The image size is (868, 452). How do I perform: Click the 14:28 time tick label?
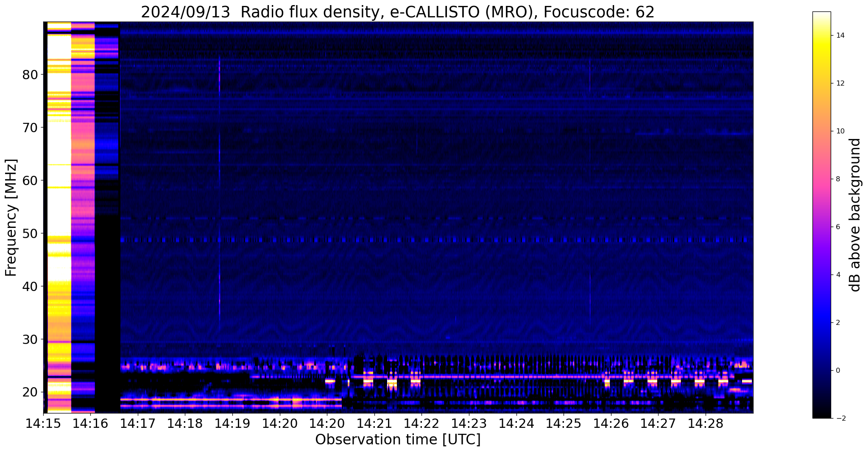[705, 424]
